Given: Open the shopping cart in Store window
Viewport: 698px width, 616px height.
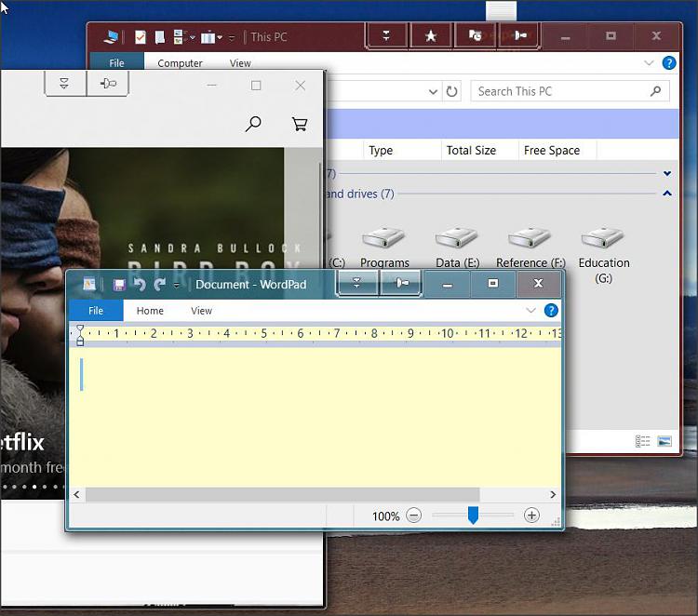Looking at the screenshot, I should point(300,124).
